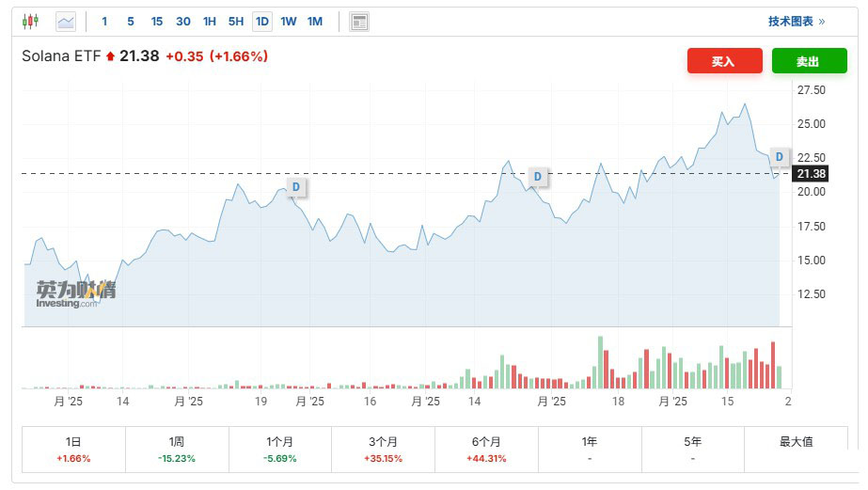Set interval to 1 minute
868x490 pixels.
coord(104,22)
